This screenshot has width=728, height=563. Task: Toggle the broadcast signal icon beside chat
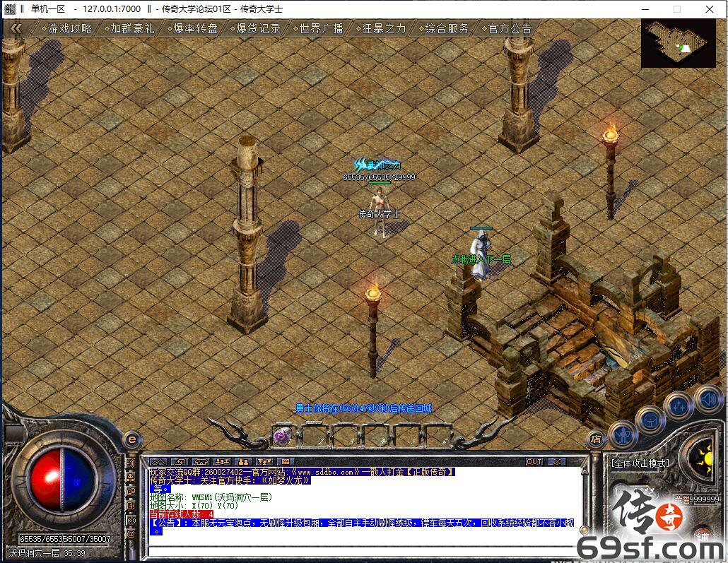pos(131,521)
